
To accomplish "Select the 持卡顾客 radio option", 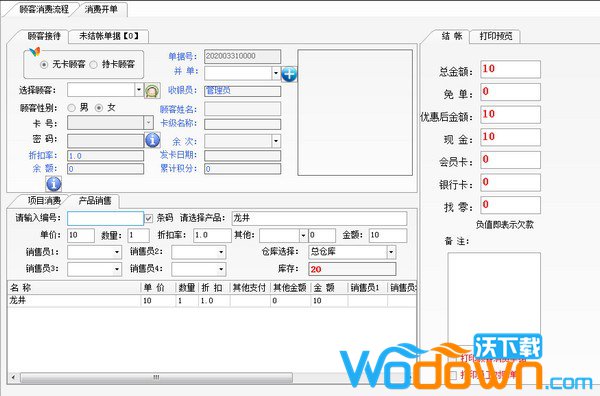I will (93, 65).
